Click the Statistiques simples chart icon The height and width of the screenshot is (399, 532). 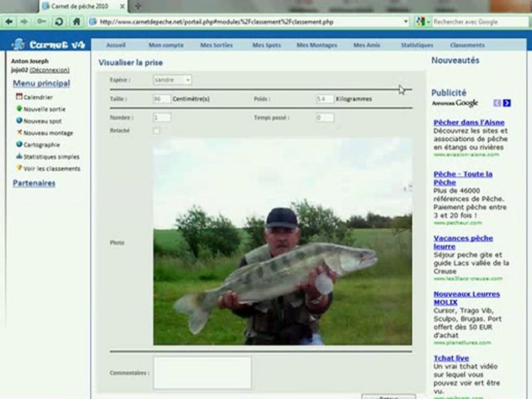19,156
